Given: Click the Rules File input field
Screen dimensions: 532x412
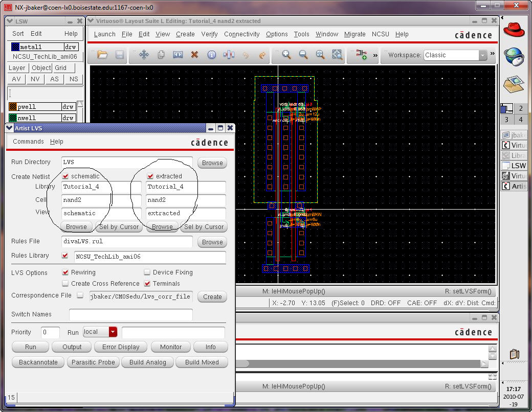Looking at the screenshot, I should point(126,241).
